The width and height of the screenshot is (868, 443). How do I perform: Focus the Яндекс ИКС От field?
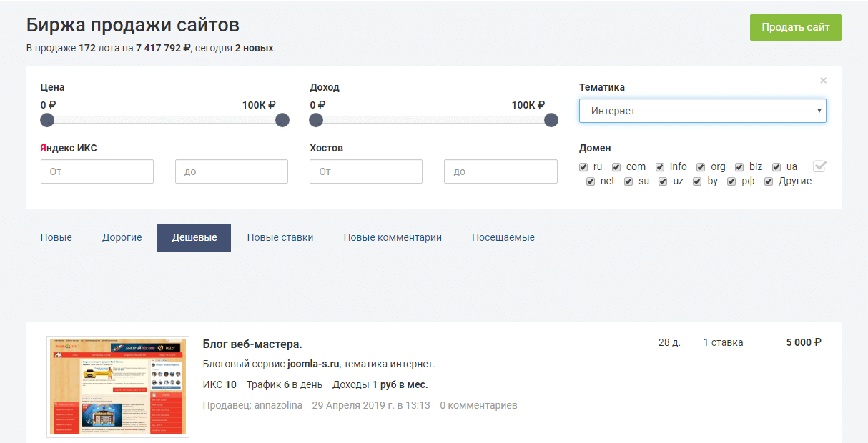click(x=97, y=171)
